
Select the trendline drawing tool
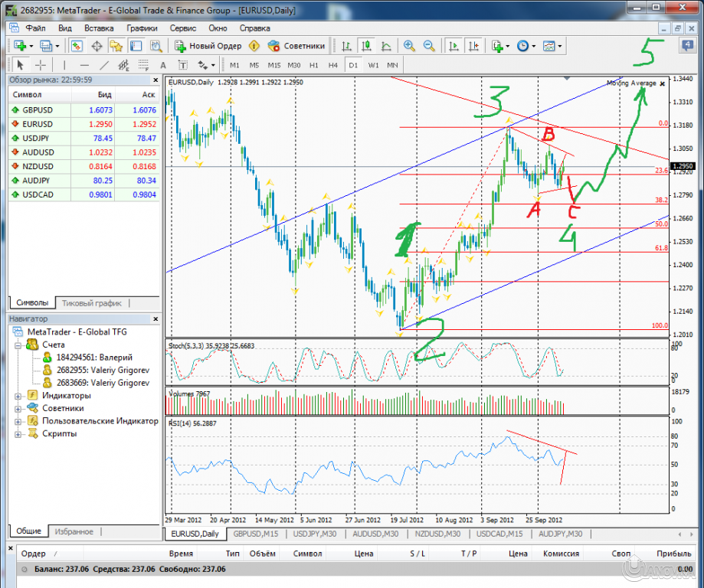click(x=105, y=63)
